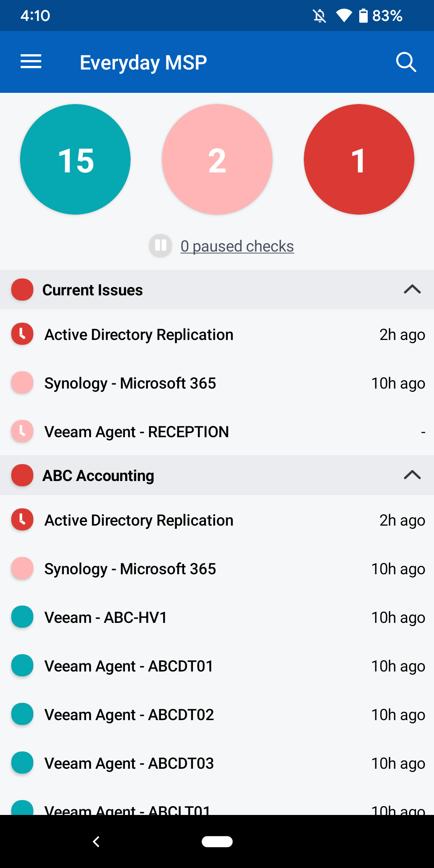
Task: Filter by the red 1 failing circle
Action: coord(359,160)
